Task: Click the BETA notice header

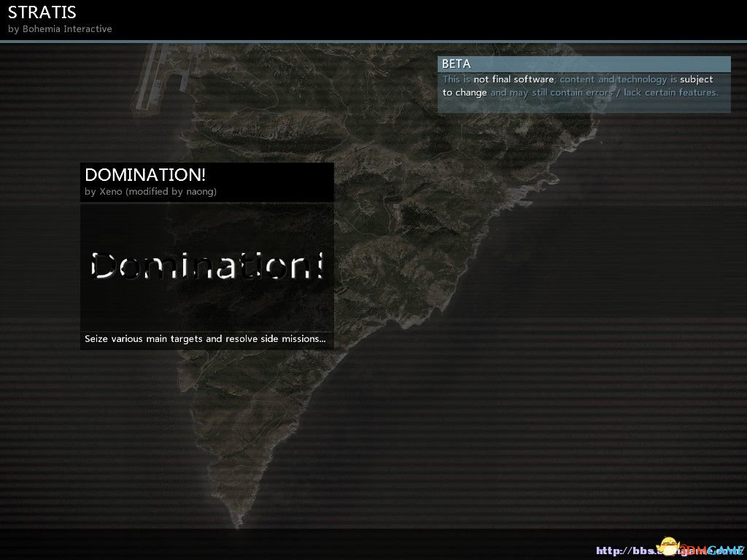Action: coord(584,64)
